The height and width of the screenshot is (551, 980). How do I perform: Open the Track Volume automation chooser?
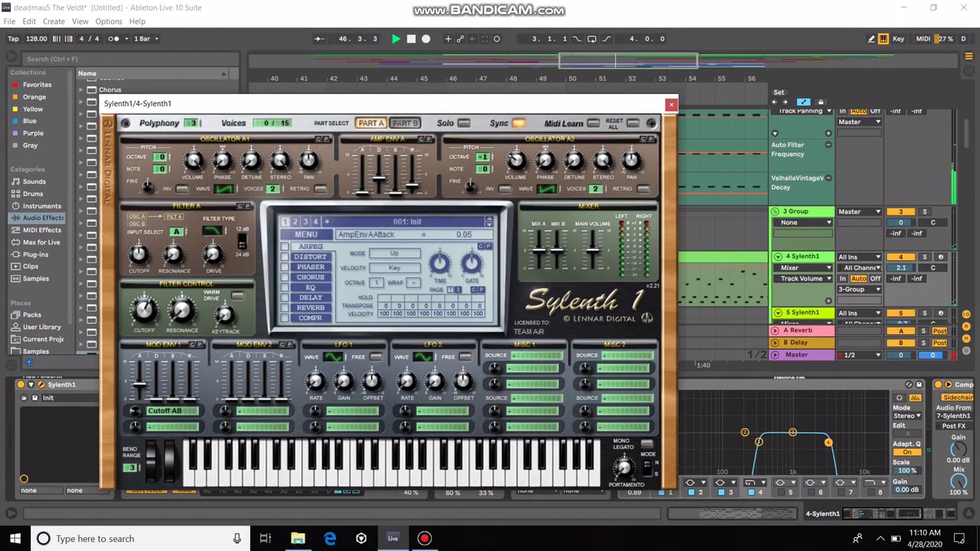coord(803,279)
